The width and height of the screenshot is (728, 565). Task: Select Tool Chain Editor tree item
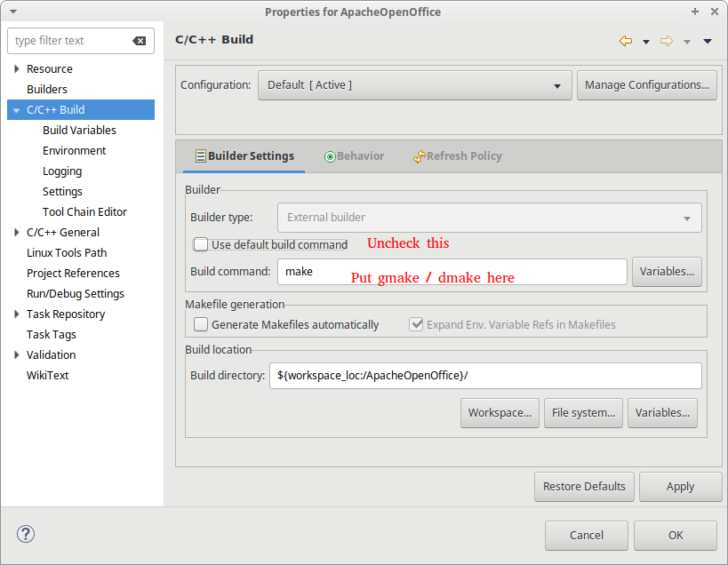84,212
